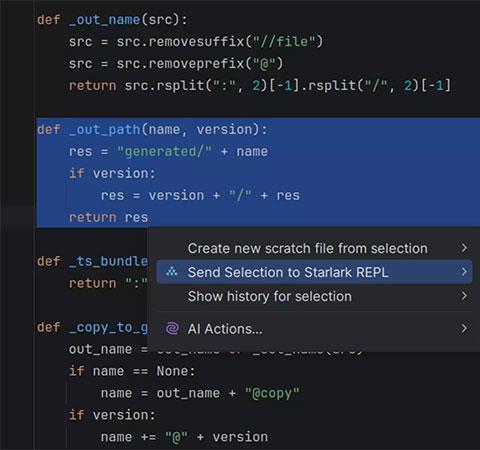Click the AI Actions spiral icon
Viewport: 480px width, 450px height.
172,329
